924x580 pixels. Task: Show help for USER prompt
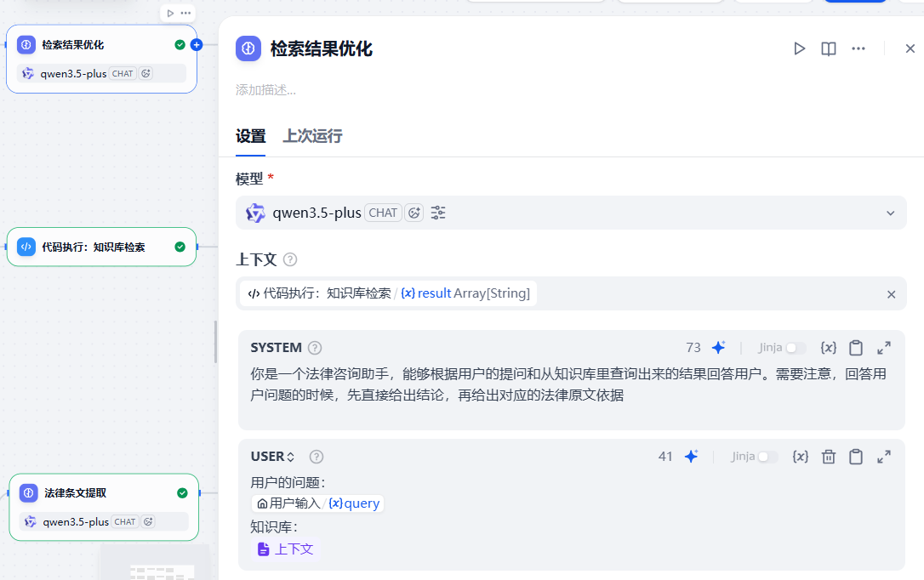click(317, 457)
